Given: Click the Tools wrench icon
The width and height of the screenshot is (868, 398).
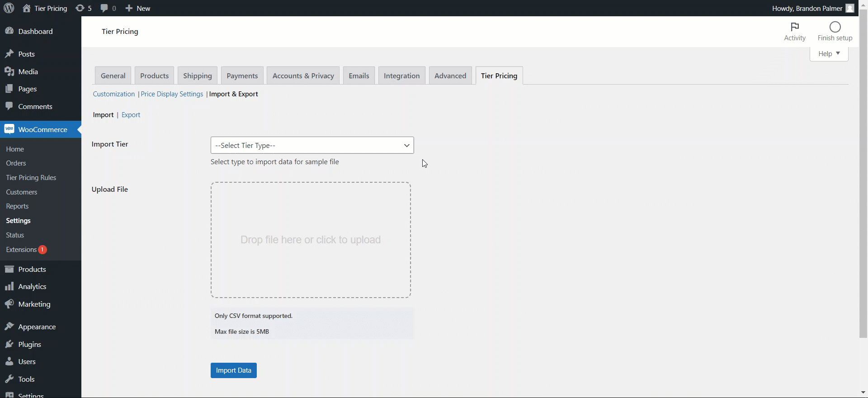Looking at the screenshot, I should coord(9,379).
